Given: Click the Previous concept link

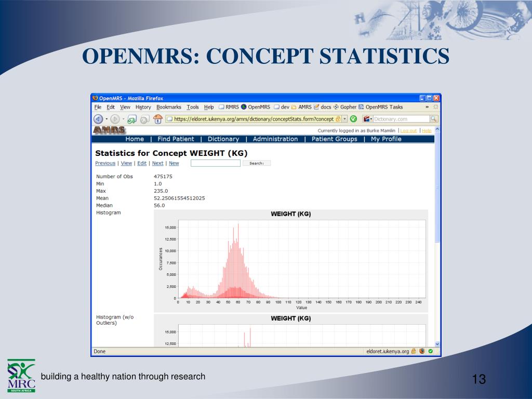Looking at the screenshot, I should [105, 163].
